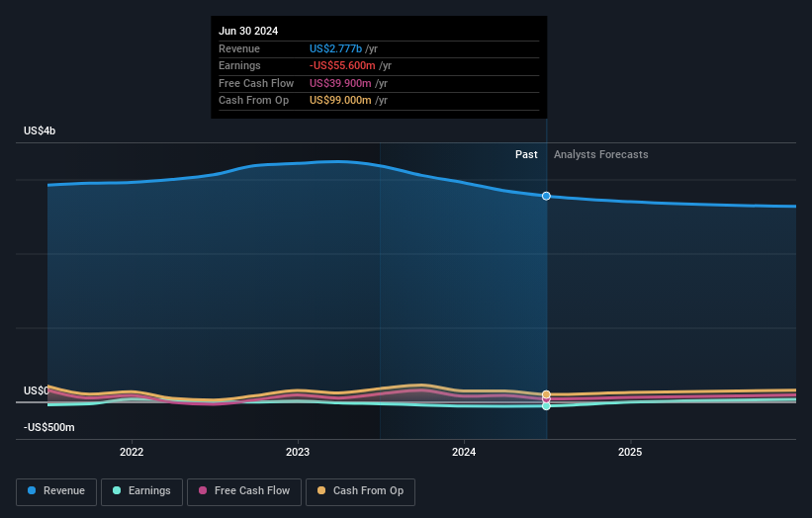Screen dimensions: 812x518
Task: Toggle the Free Cash Flow legend button
Action: click(244, 491)
